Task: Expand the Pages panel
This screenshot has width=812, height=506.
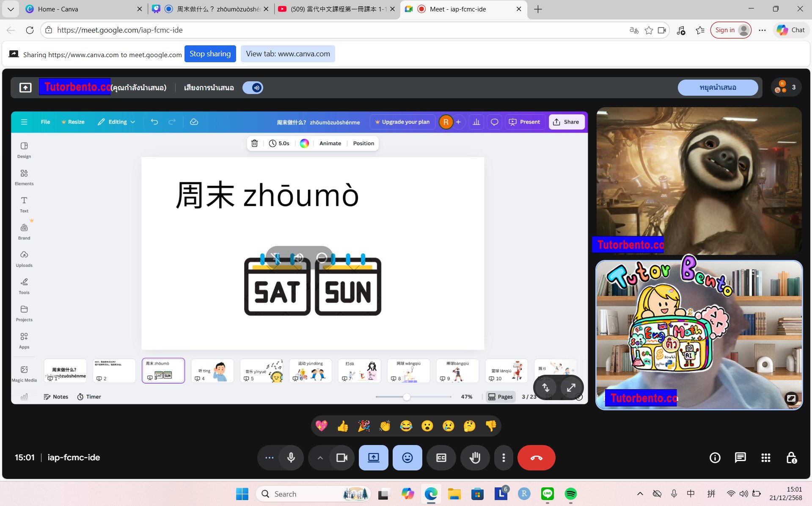Action: [501, 396]
